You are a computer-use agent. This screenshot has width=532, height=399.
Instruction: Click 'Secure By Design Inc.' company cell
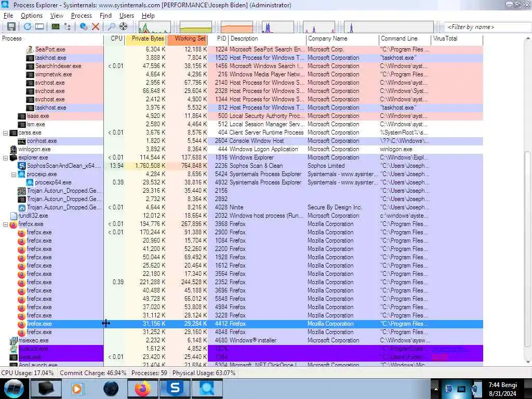click(335, 208)
